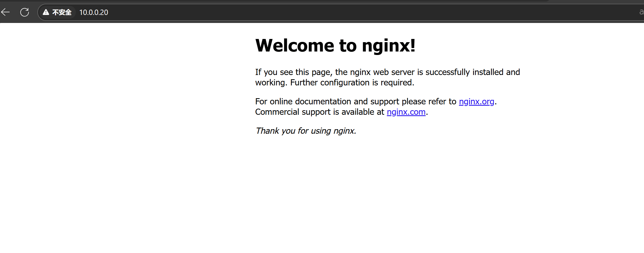Open the nginx.org documentation link
The height and width of the screenshot is (253, 644).
pos(476,101)
